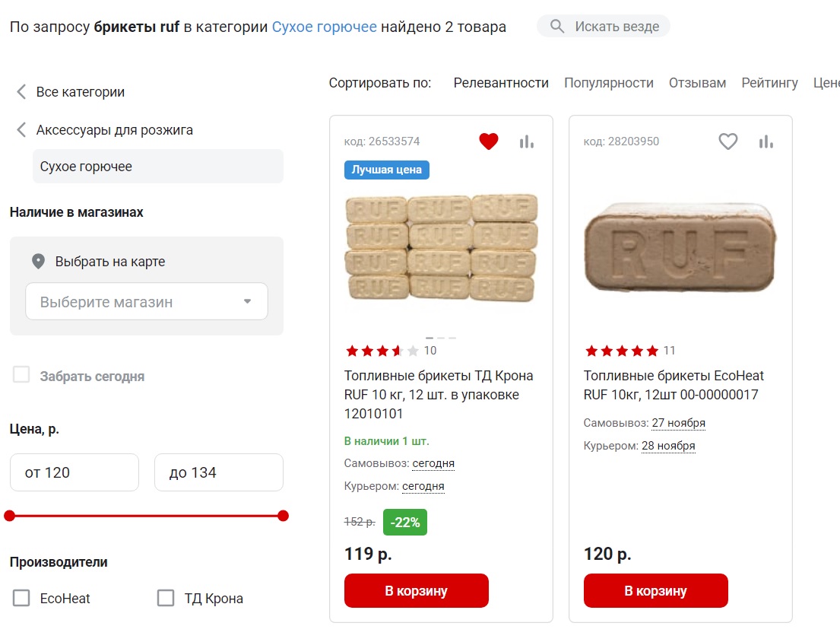Compare the ТД Крона briquettes (bar chart icon)
Viewport: 840px width, 642px height.
click(527, 141)
